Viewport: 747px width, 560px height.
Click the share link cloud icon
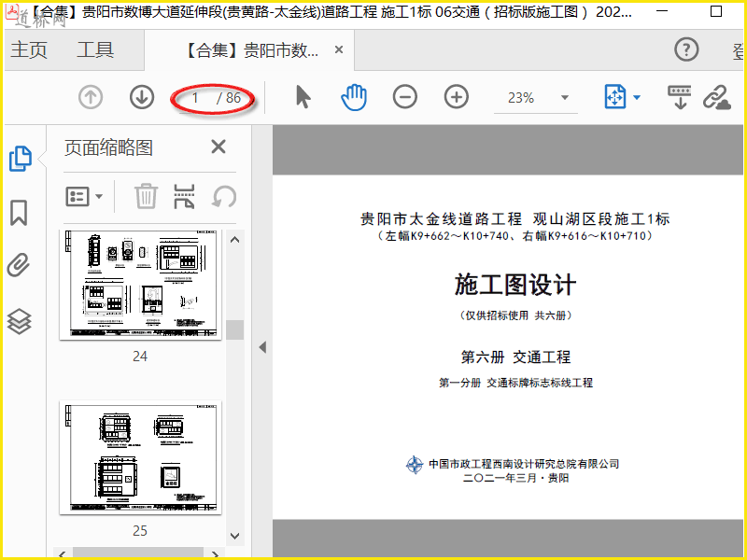[717, 98]
